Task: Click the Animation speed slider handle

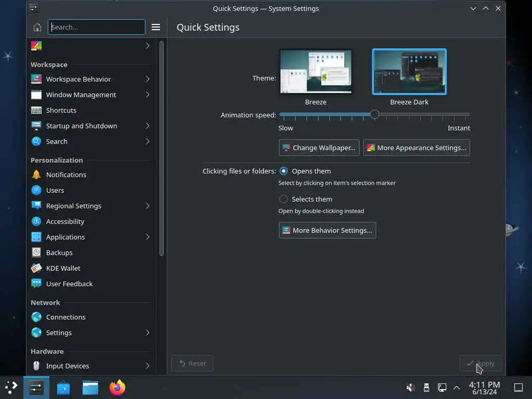Action: point(375,115)
